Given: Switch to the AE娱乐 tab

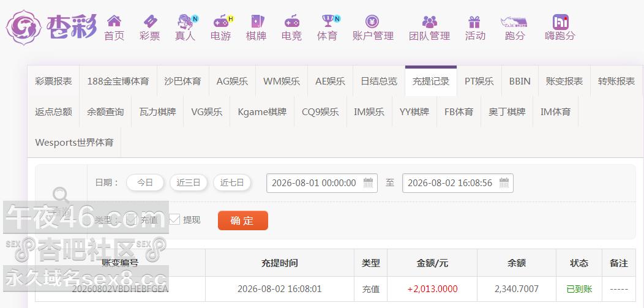Looking at the screenshot, I should pos(330,81).
